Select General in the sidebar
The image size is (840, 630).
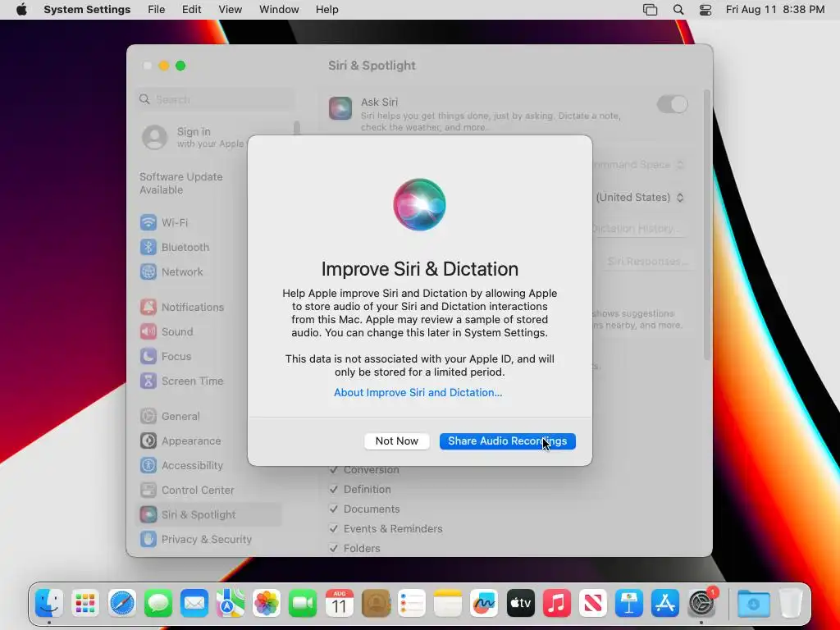coord(209,416)
